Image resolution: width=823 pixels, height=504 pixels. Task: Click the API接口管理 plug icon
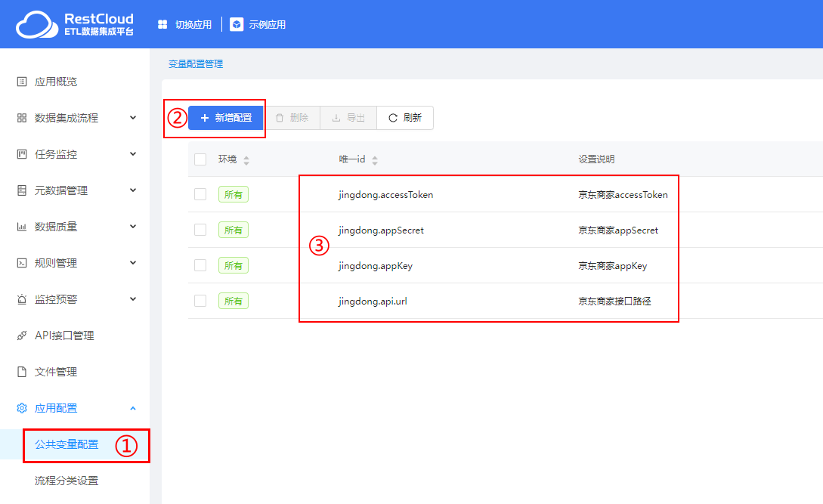pos(22,335)
